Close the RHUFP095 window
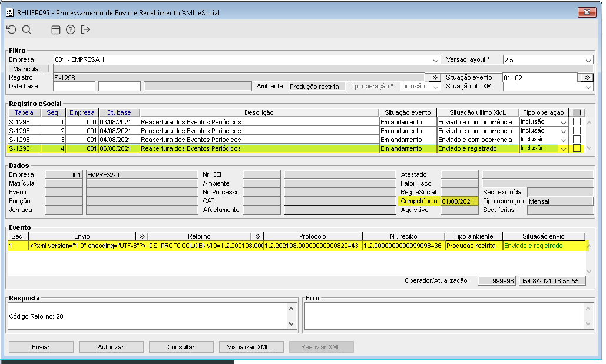The height and width of the screenshot is (364, 606). coord(587,12)
